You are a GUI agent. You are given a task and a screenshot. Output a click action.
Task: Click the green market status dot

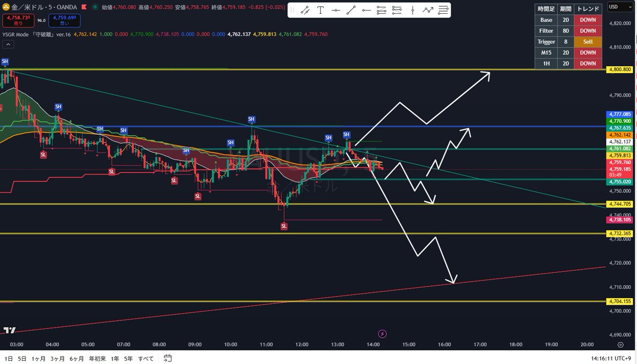95,7
